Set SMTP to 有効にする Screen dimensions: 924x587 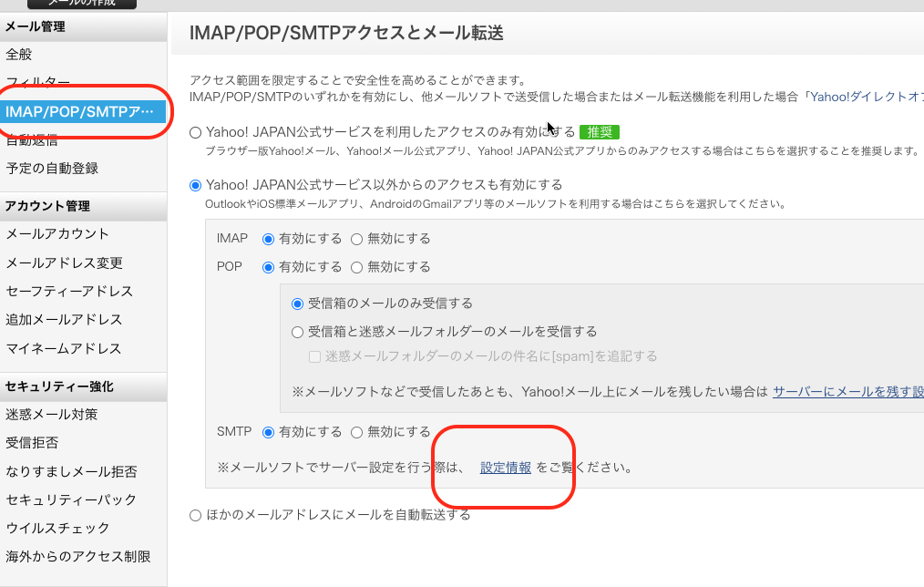268,433
